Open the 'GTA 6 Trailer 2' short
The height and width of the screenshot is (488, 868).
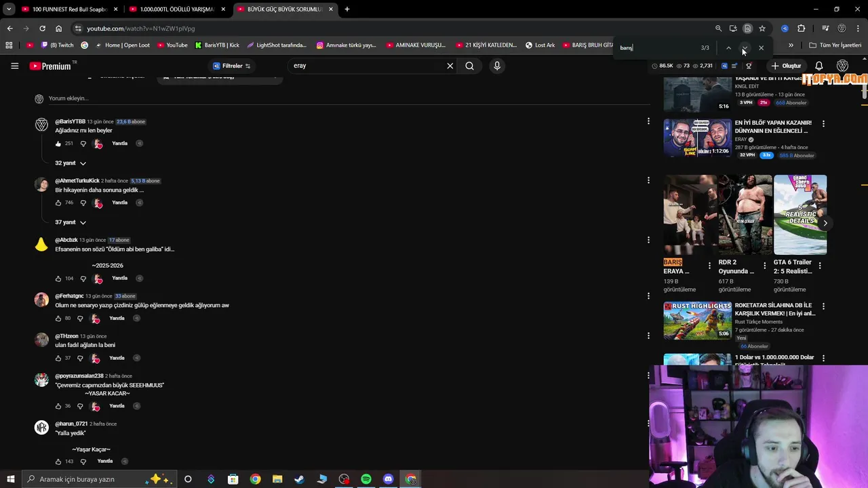(x=800, y=215)
